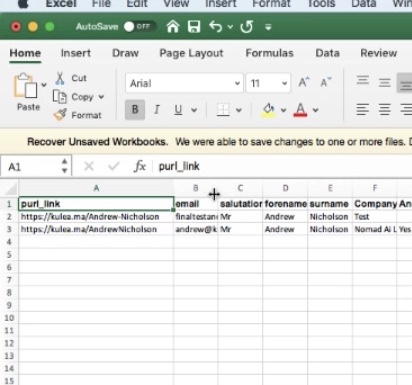This screenshot has height=385, width=412.
Task: Click Recover Unsaved Workbooks notification
Action: pyautogui.click(x=206, y=142)
